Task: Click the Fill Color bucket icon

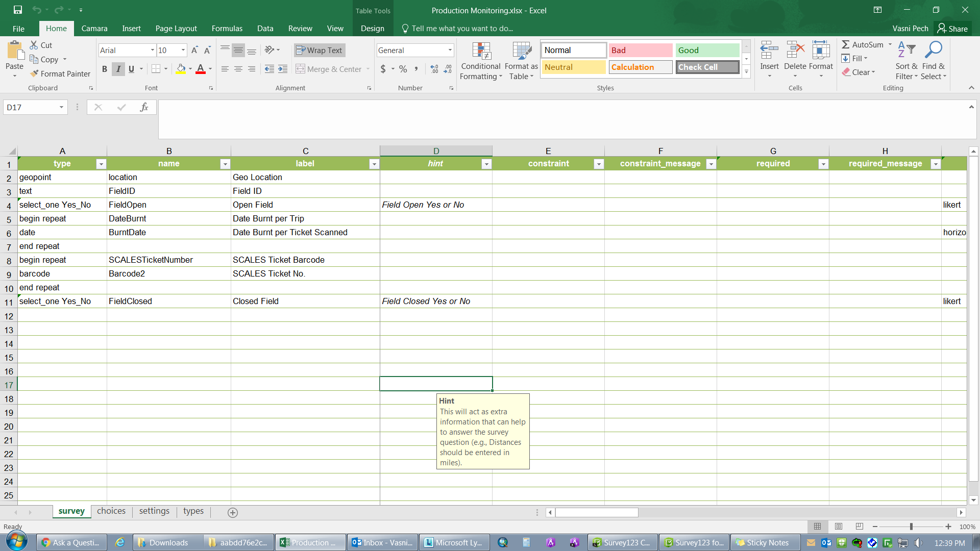Action: tap(181, 69)
